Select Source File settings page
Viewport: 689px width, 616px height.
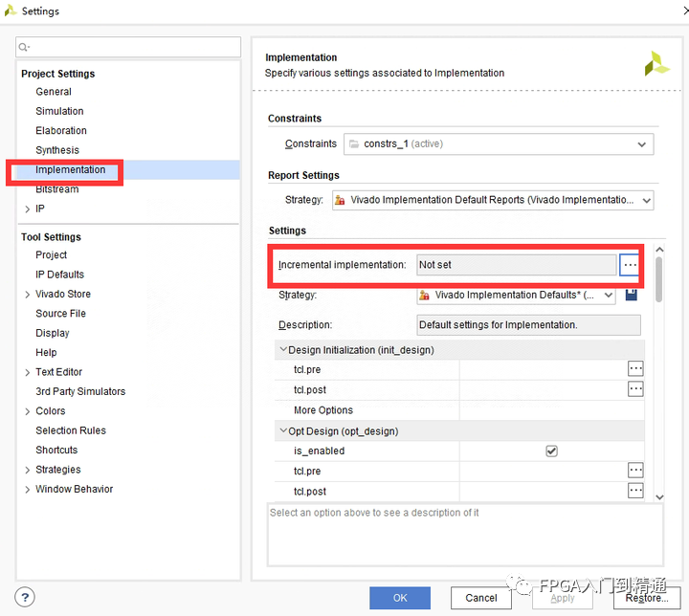(60, 314)
